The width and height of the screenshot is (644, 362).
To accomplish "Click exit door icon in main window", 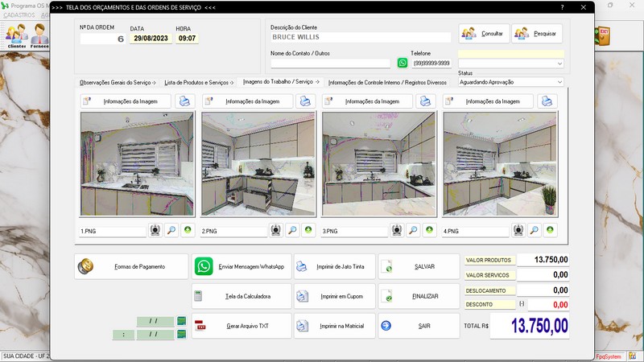I will coord(603,36).
